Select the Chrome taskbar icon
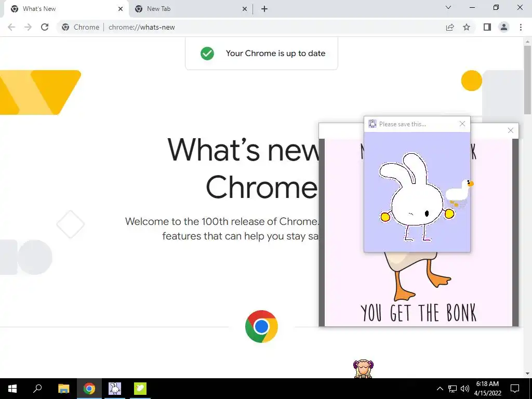Viewport: 532px width, 399px height. pyautogui.click(x=89, y=389)
